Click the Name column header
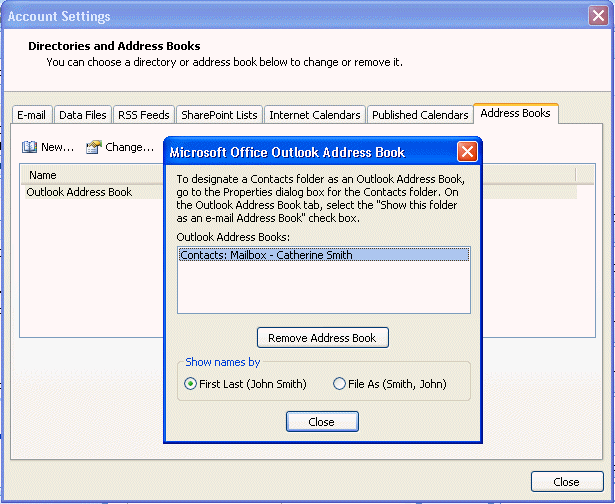The height and width of the screenshot is (504, 615). click(x=94, y=175)
